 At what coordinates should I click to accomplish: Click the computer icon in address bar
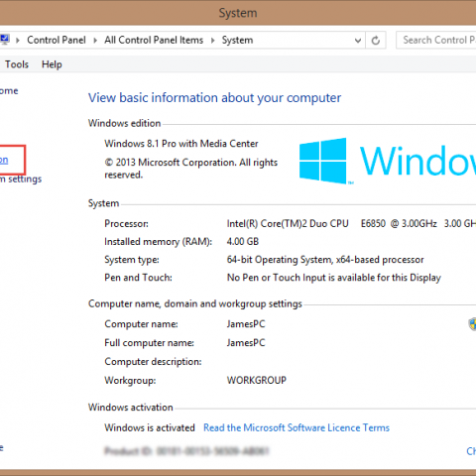click(5, 40)
